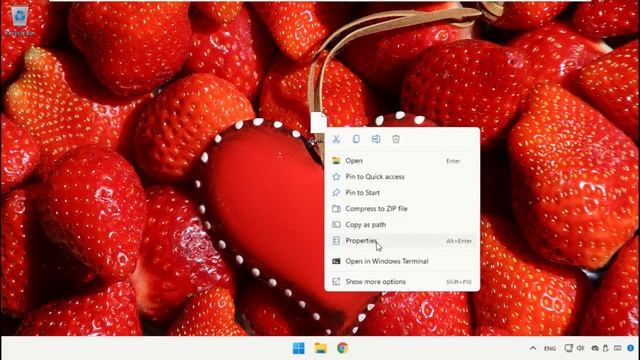
Task: Choose Open from the context menu
Action: pos(402,161)
